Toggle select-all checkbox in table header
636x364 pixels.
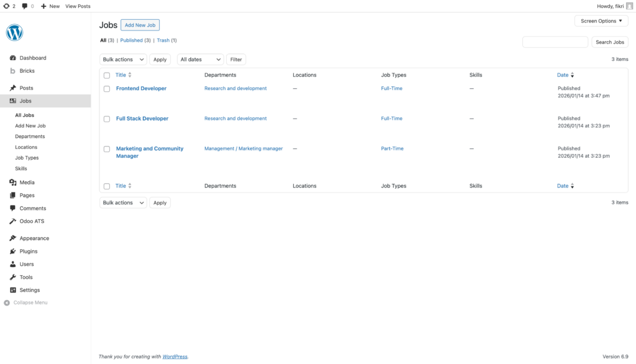pyautogui.click(x=107, y=75)
